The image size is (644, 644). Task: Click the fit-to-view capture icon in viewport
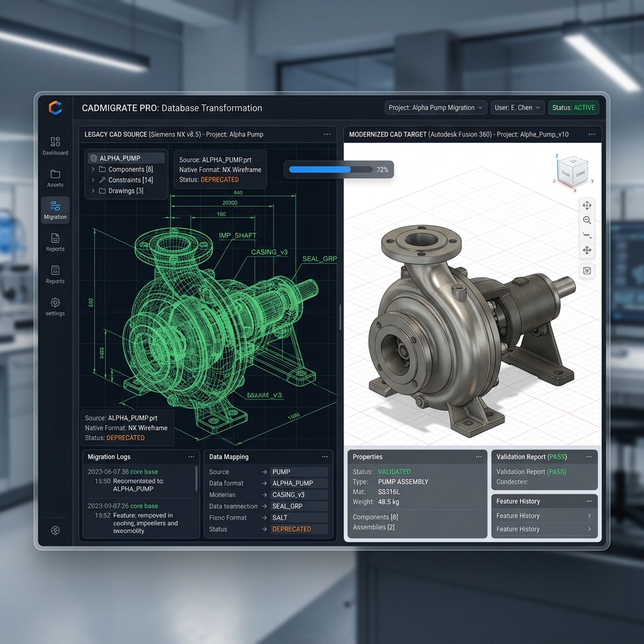[x=587, y=270]
